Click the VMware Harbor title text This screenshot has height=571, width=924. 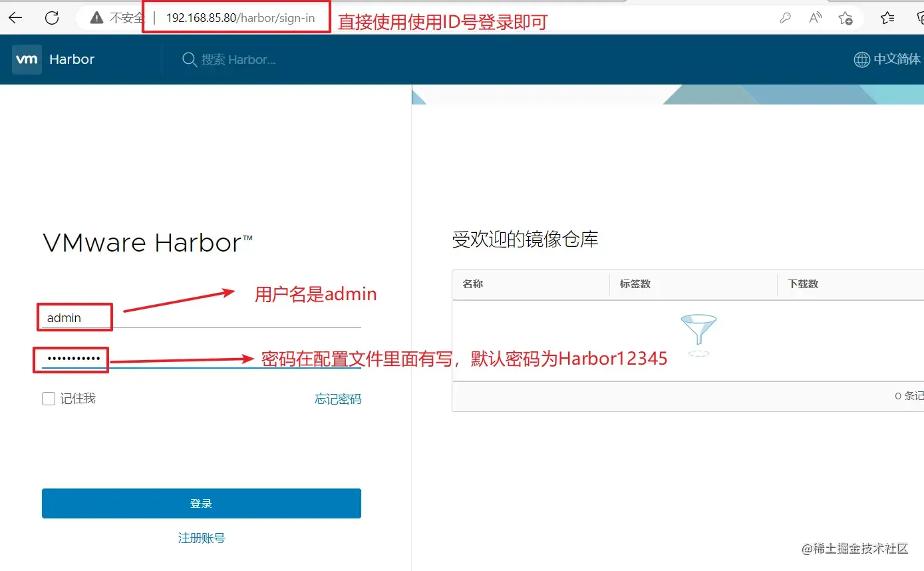coord(148,243)
